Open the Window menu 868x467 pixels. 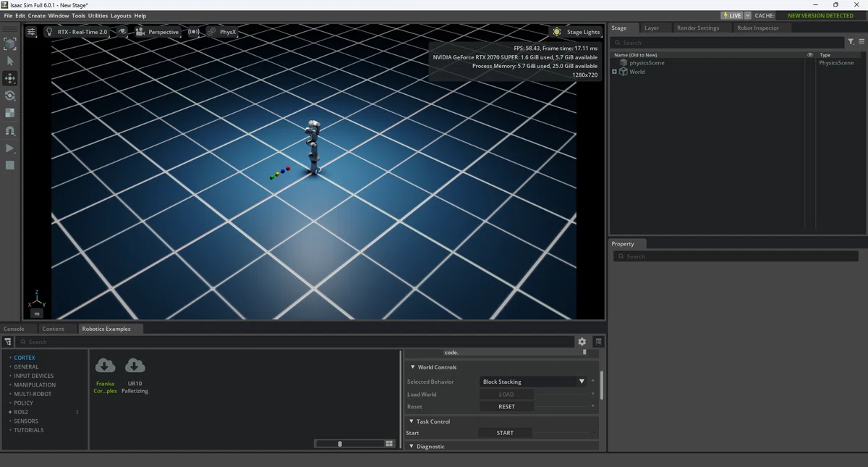(59, 16)
